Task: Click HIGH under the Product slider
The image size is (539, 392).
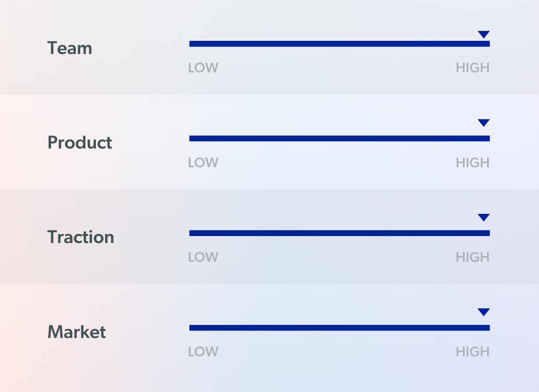Action: click(x=473, y=163)
